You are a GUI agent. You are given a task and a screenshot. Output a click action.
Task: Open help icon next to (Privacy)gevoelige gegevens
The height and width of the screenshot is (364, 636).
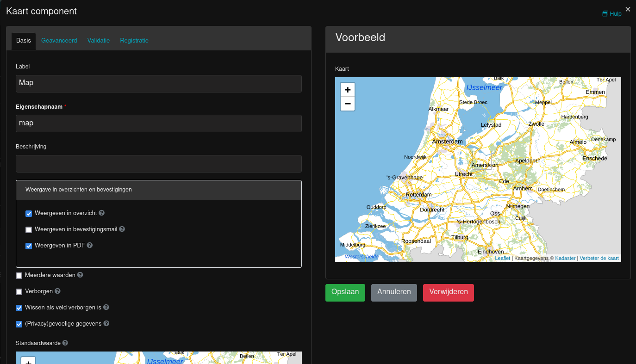pos(106,324)
